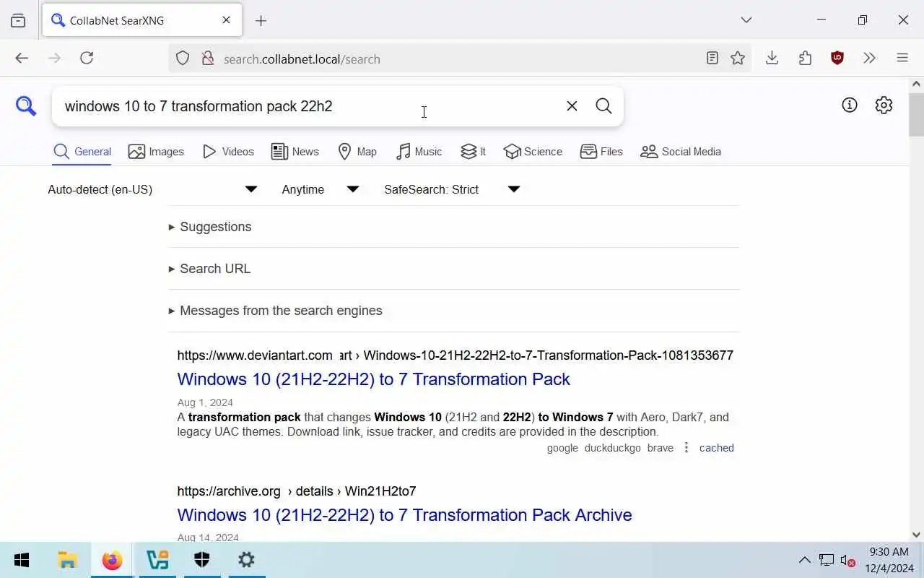The height and width of the screenshot is (578, 924).
Task: Switch to News category
Action: coord(295,152)
